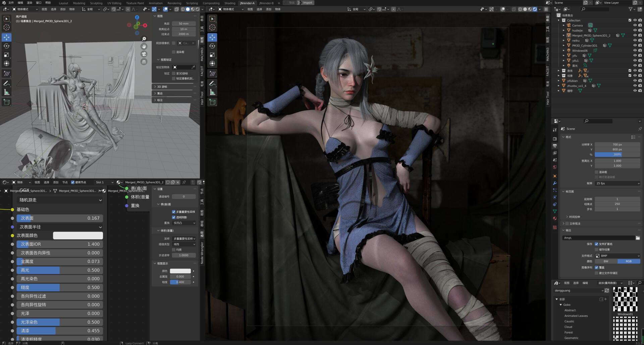This screenshot has height=345, width=644.
Task: Open the Material properties tab icon
Action: (x=555, y=218)
